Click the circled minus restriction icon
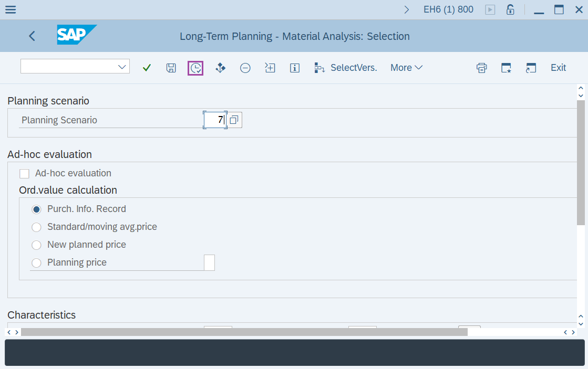Screen dimensions: 588x369 point(245,68)
